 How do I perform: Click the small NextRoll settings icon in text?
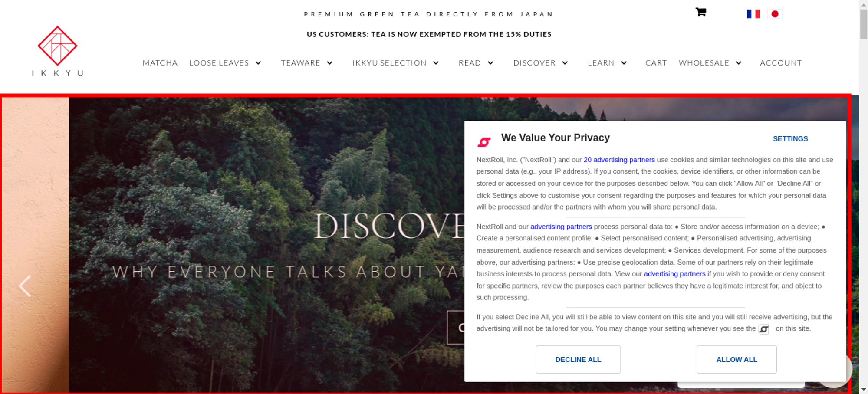pos(763,329)
